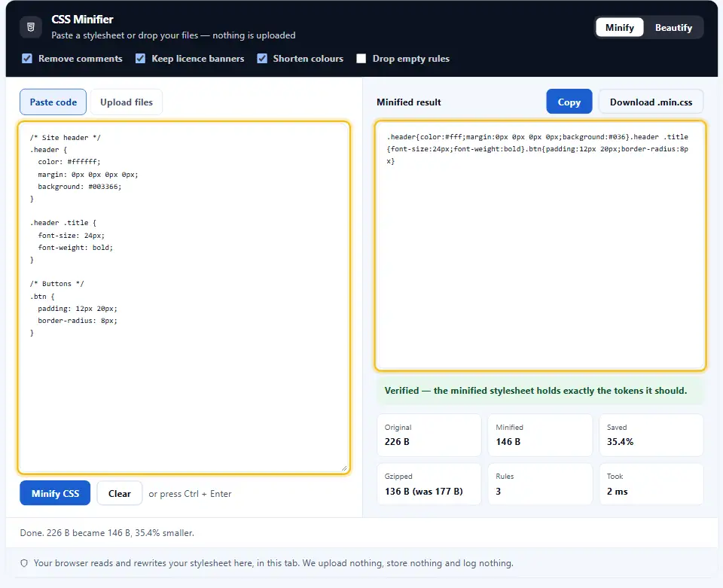Click the Original size value '226 B'

[x=397, y=442]
